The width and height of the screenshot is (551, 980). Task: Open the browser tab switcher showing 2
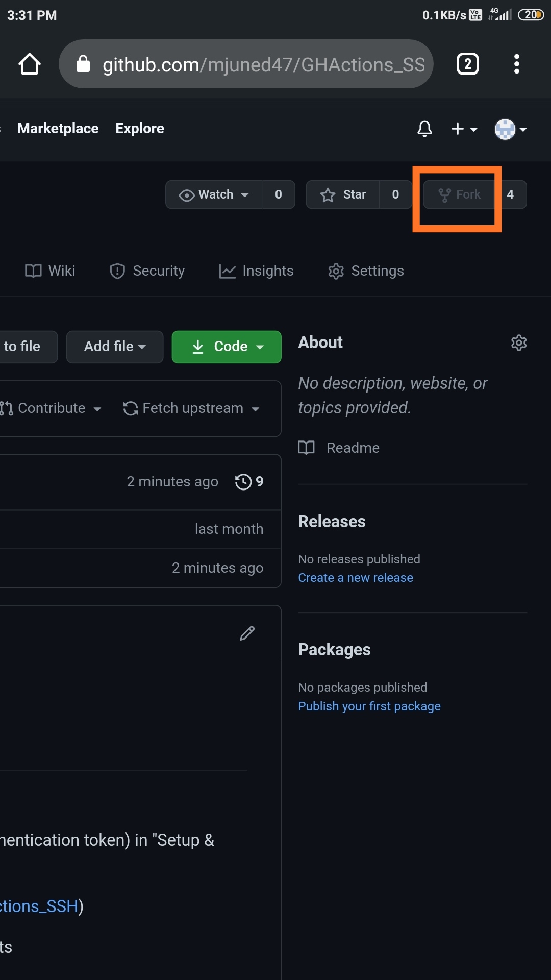pos(467,64)
